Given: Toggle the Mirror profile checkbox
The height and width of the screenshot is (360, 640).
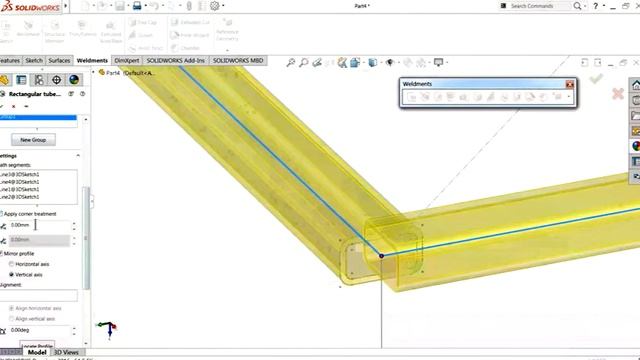Looking at the screenshot, I should (1, 253).
